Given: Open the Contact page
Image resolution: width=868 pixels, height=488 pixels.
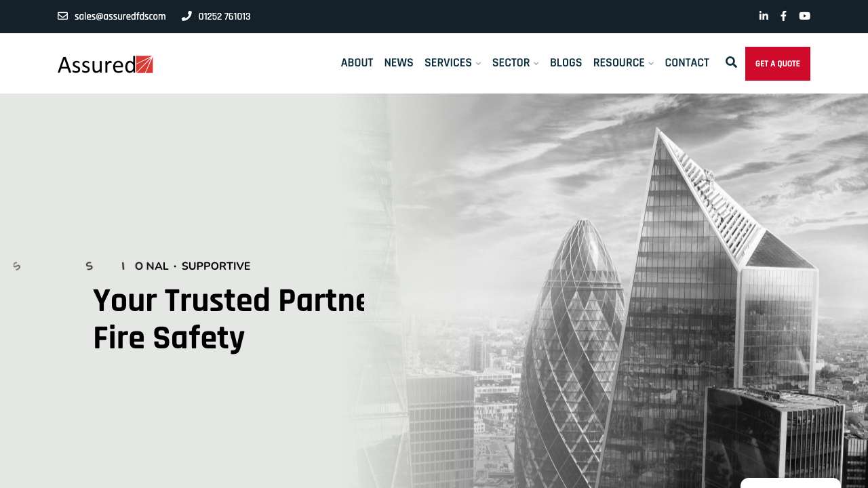Looking at the screenshot, I should click(687, 63).
